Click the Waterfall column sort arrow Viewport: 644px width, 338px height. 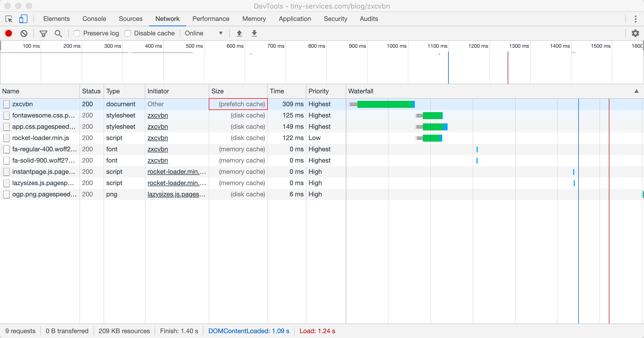pos(636,91)
